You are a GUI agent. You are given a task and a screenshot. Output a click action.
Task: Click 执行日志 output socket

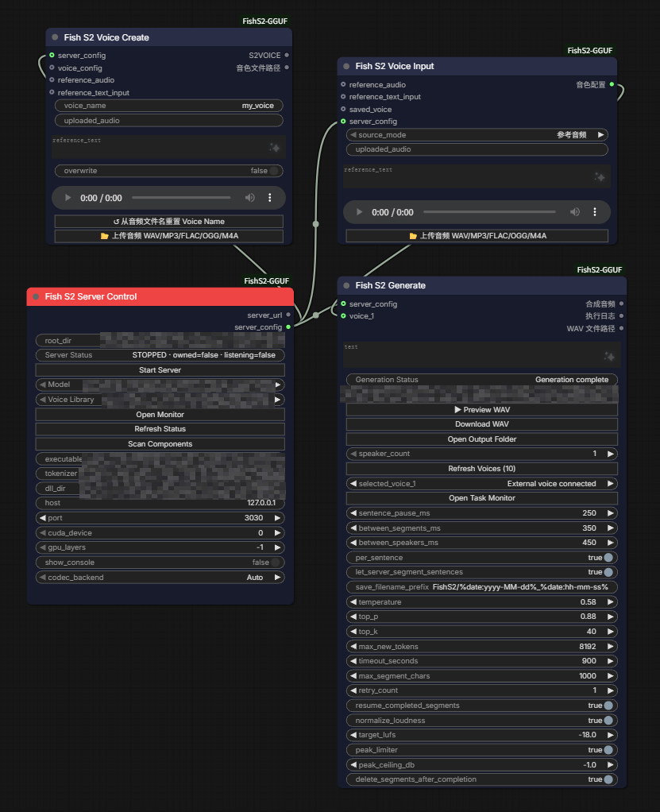click(x=621, y=316)
